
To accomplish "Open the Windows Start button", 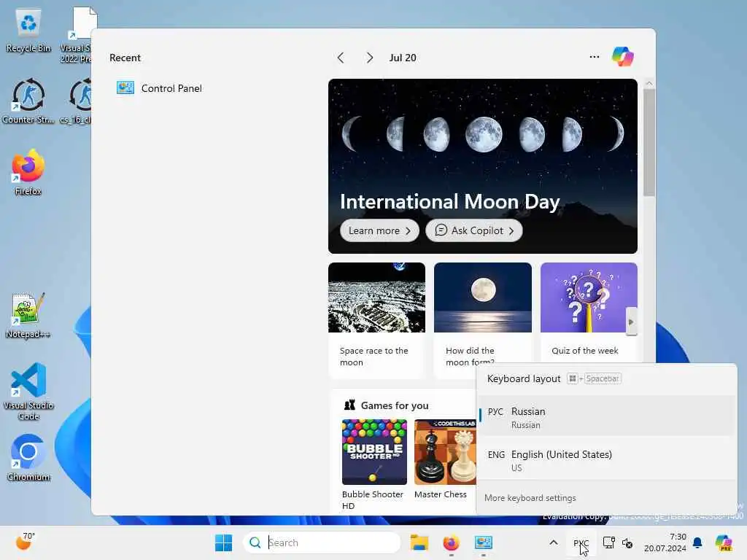I will click(x=223, y=542).
